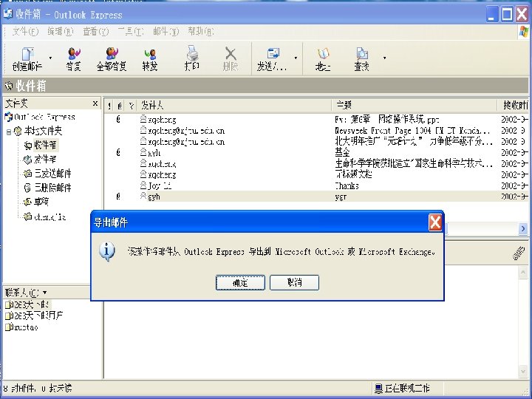
Task: Sort messages by 主题 column header
Action: (415, 106)
